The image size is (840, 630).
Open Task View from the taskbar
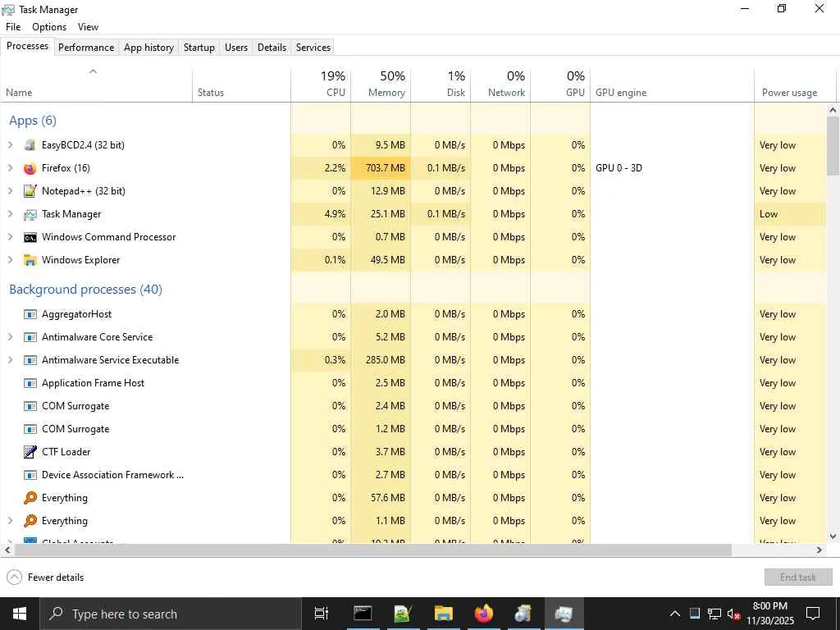click(x=322, y=614)
